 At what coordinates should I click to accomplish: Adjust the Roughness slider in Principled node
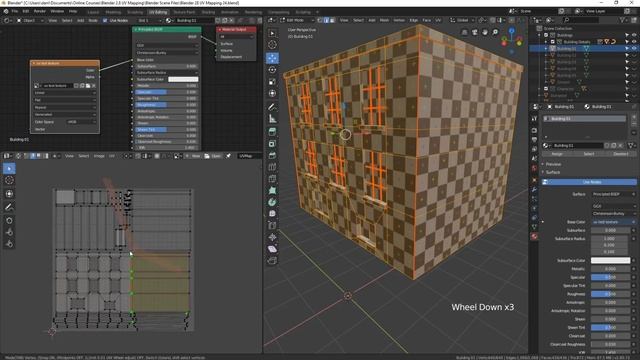(x=167, y=104)
